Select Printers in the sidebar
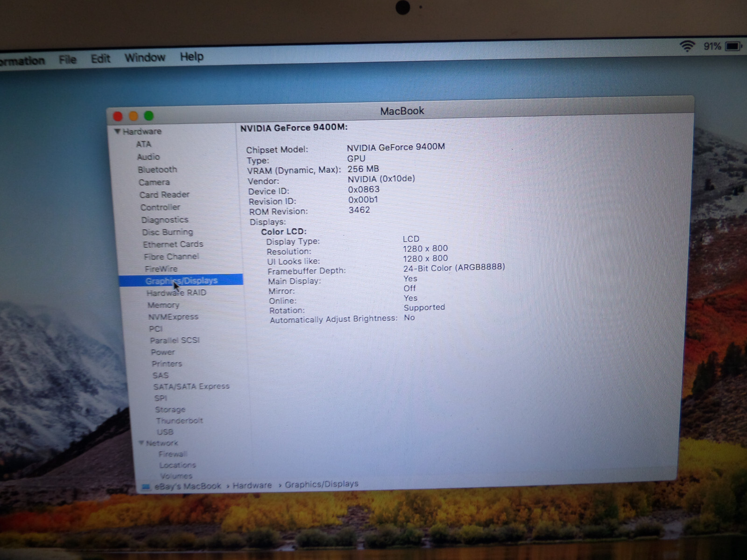This screenshot has width=747, height=560. point(167,364)
